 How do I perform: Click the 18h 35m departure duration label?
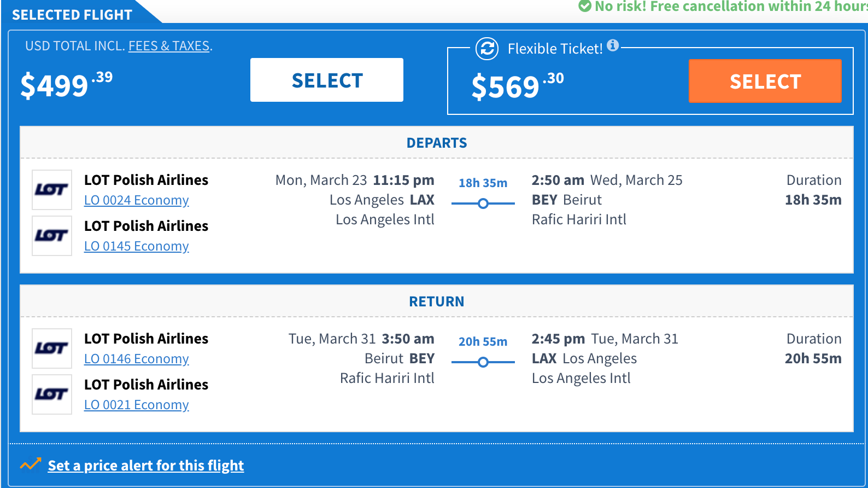coord(483,183)
